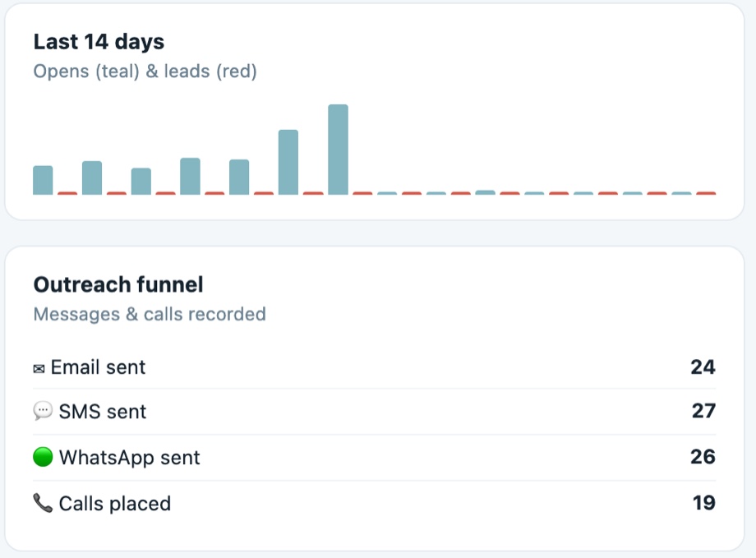Click the first teal bar in the chart
The width and height of the screenshot is (756, 558).
click(x=43, y=180)
